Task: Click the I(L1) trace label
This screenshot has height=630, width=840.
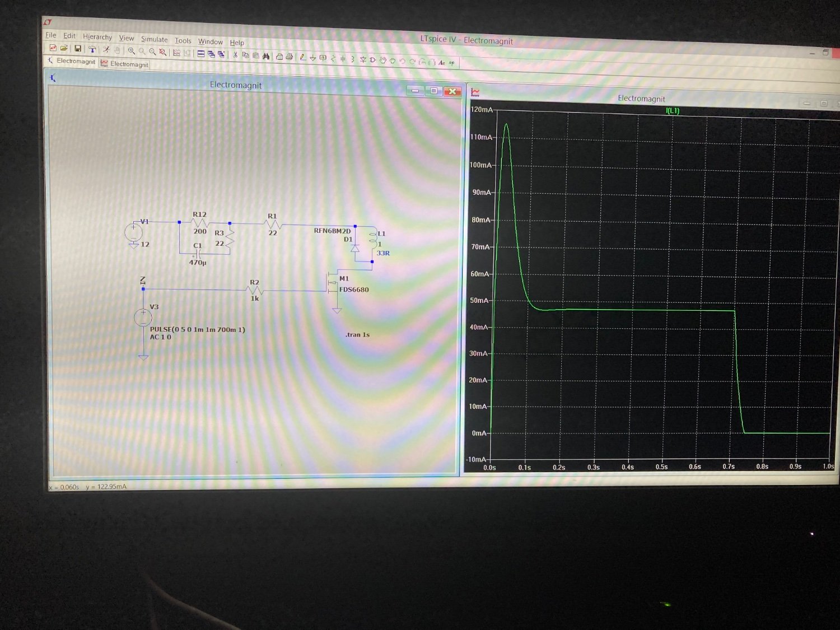Action: (x=672, y=111)
